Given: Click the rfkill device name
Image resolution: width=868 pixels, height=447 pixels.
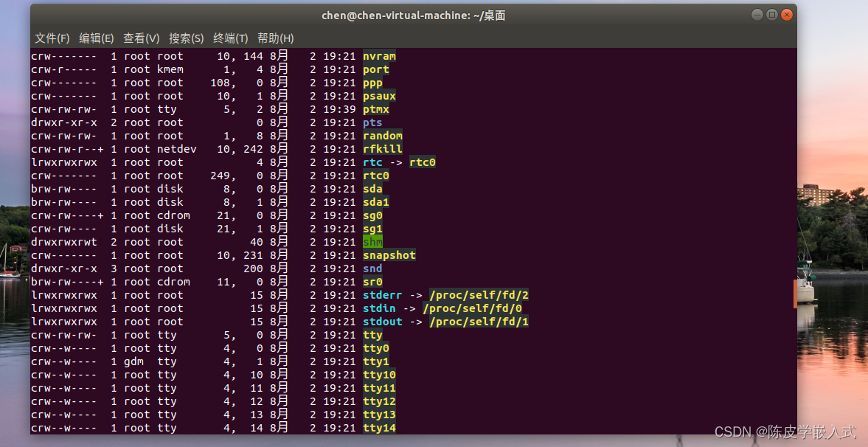Looking at the screenshot, I should 383,149.
